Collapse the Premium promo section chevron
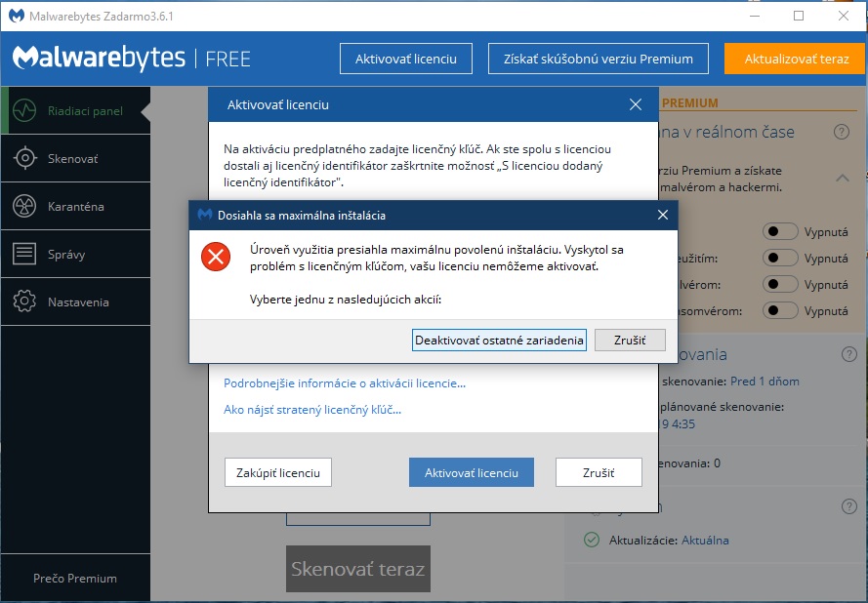The width and height of the screenshot is (868, 603). [x=841, y=178]
